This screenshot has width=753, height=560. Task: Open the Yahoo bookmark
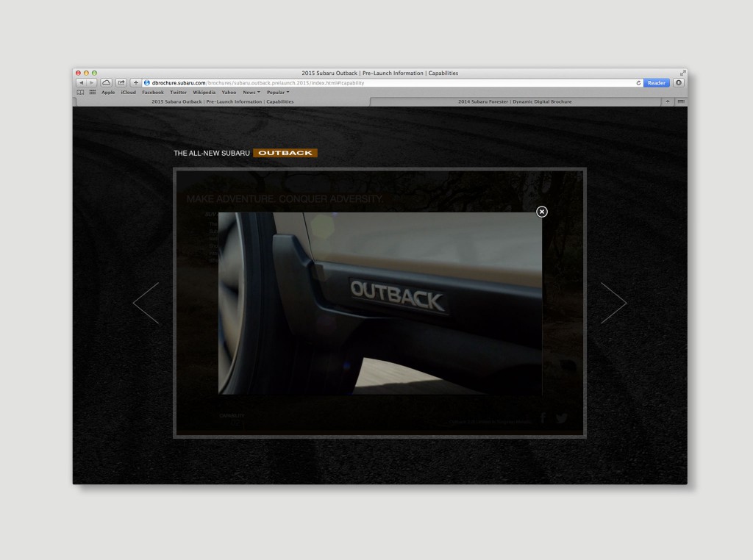pyautogui.click(x=229, y=92)
